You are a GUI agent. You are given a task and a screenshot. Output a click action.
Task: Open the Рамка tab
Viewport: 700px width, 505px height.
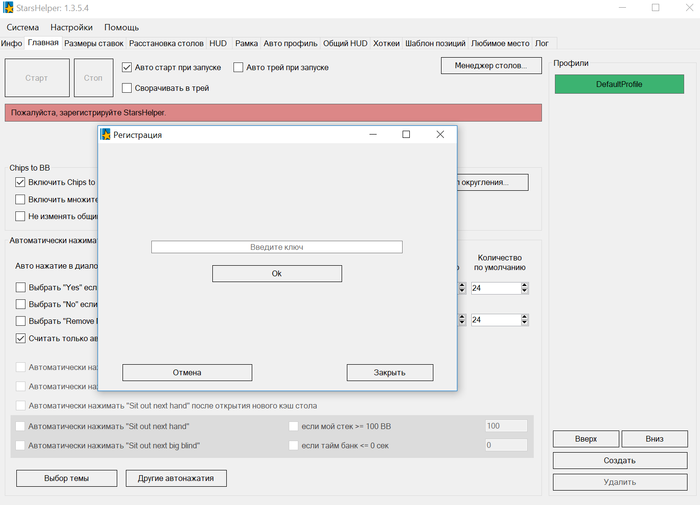click(x=246, y=43)
